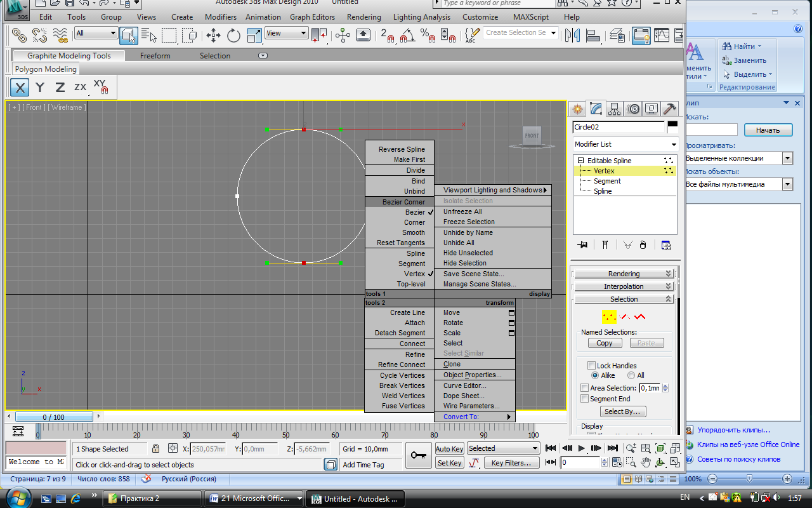Go to End of animation
Viewport: 812px width, 508px height.
tap(613, 448)
